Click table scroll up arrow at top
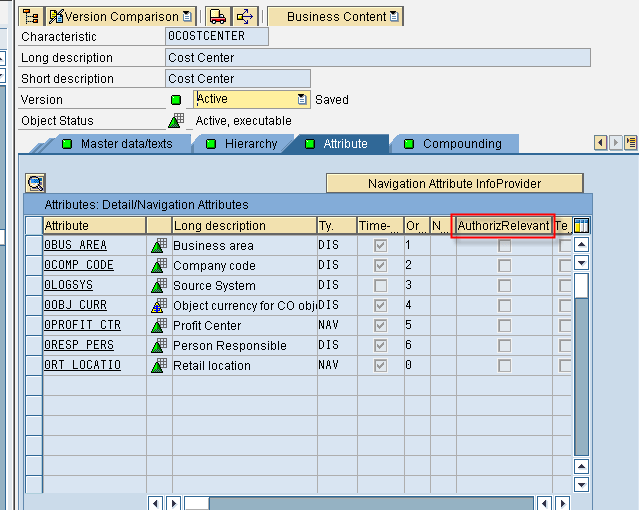Viewport: 639px width, 510px height. [582, 245]
